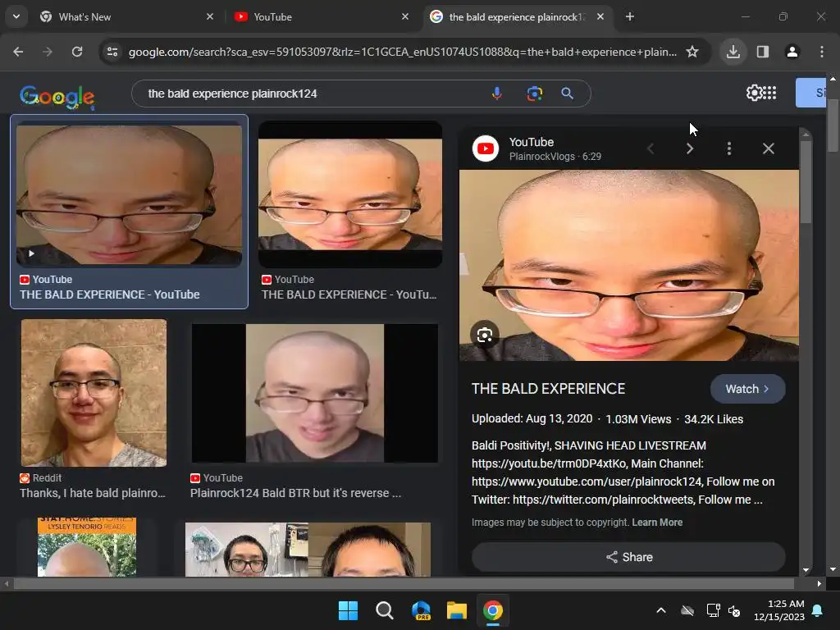Open a new browser tab

click(630, 16)
